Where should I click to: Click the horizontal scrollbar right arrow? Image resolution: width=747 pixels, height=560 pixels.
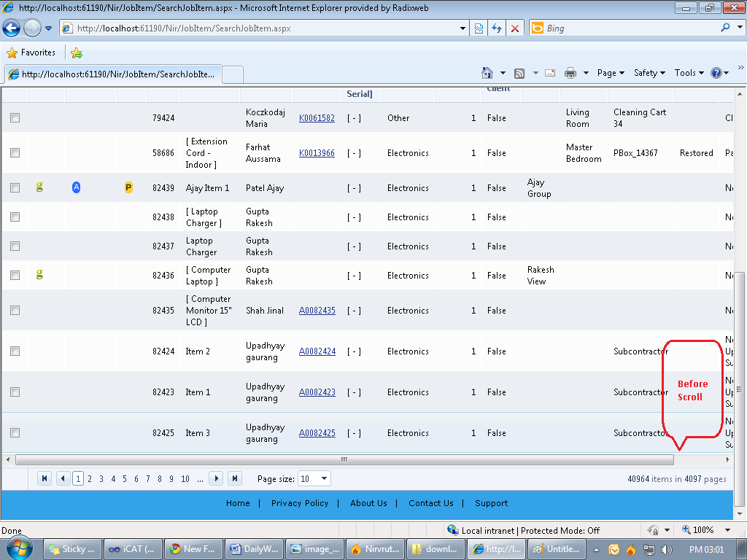pos(727,459)
